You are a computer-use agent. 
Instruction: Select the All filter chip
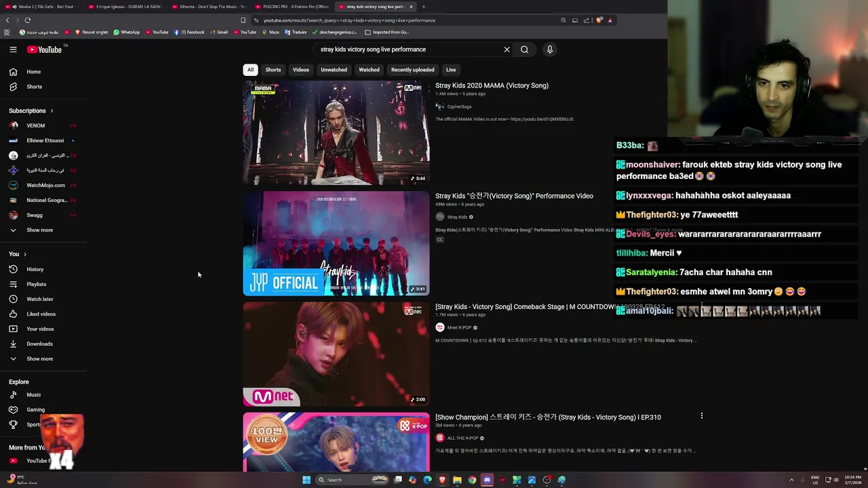pos(250,70)
